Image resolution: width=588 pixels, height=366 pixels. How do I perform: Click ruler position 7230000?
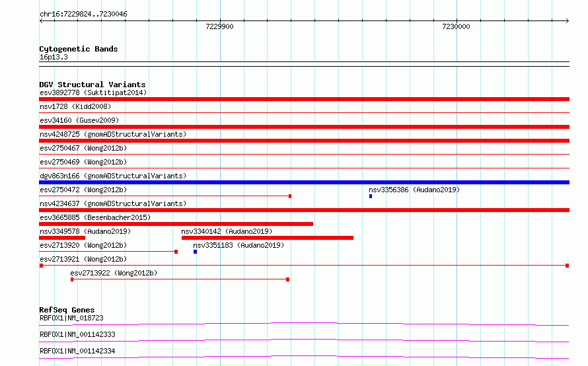456,26
